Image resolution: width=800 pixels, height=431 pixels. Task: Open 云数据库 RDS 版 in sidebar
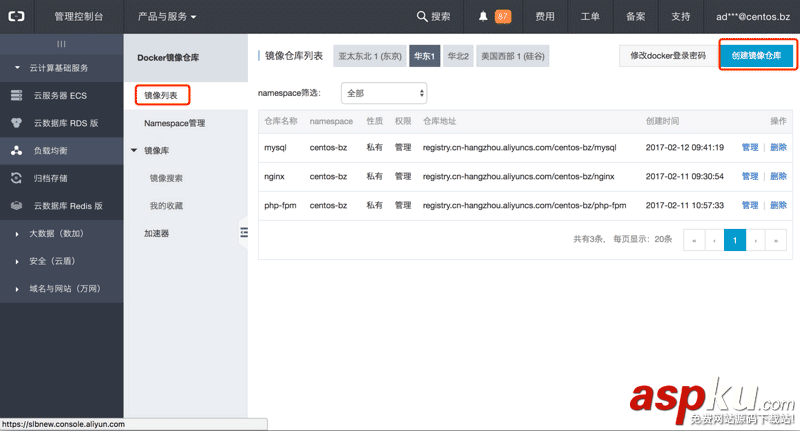[x=66, y=123]
